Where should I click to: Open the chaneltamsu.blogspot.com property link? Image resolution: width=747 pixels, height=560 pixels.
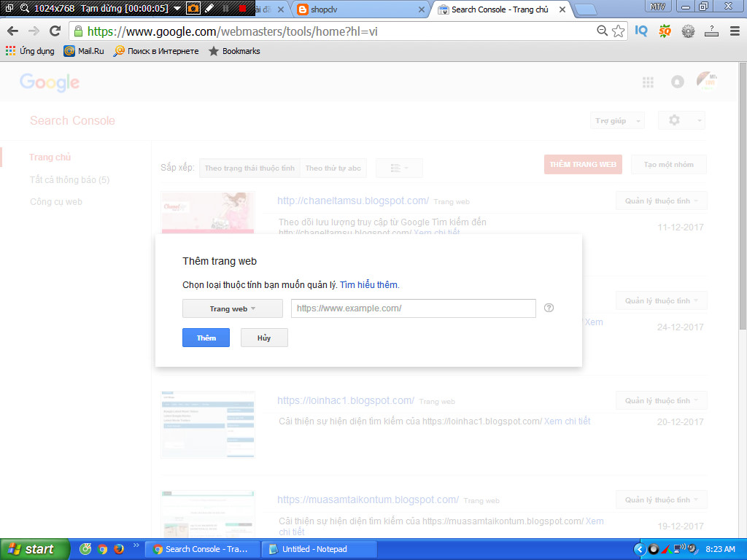[353, 201]
